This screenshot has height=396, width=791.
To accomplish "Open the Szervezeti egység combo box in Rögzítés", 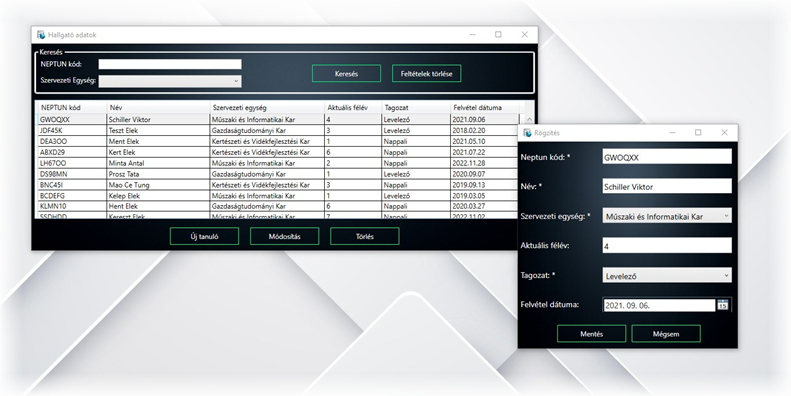I will (x=667, y=216).
